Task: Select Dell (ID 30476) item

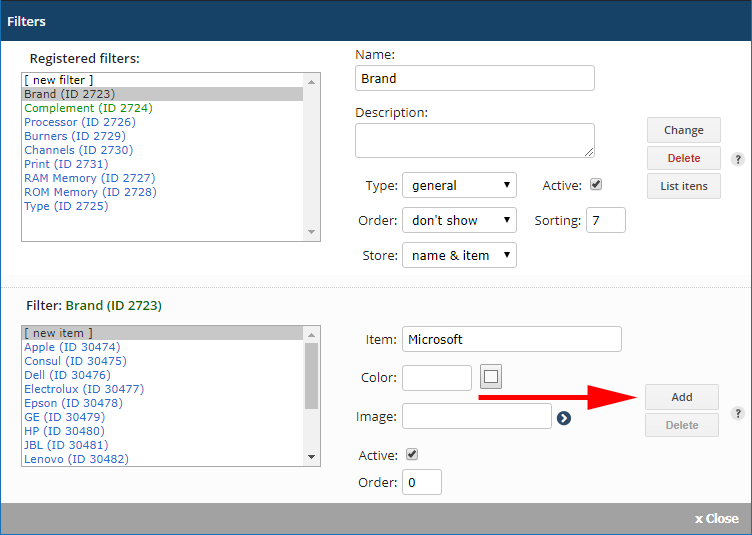Action: click(x=163, y=374)
